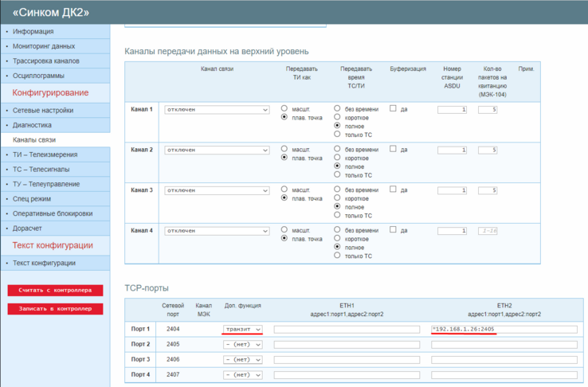Open Текст конфигурации sidebar item
This screenshot has width=588, height=387.
(x=44, y=263)
